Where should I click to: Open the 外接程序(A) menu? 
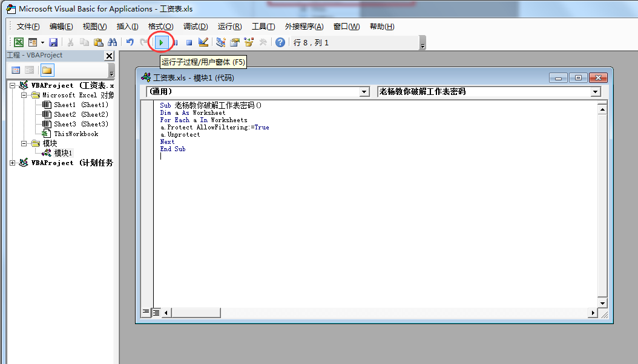[304, 27]
